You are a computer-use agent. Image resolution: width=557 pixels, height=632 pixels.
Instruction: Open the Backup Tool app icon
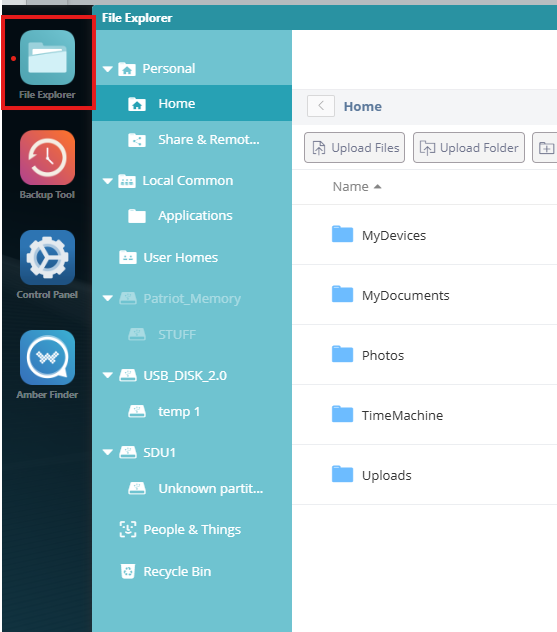coord(47,158)
